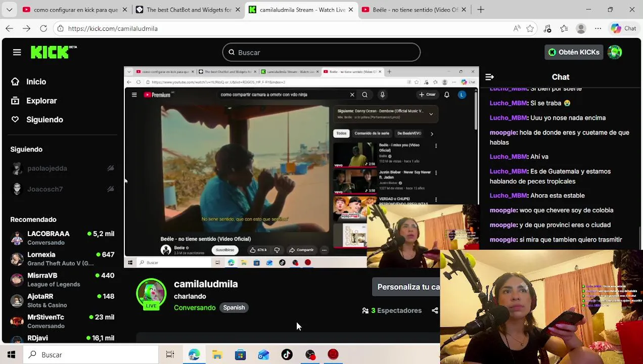The height and width of the screenshot is (364, 643).
Task: Open a new browser tab
Action: 481,10
